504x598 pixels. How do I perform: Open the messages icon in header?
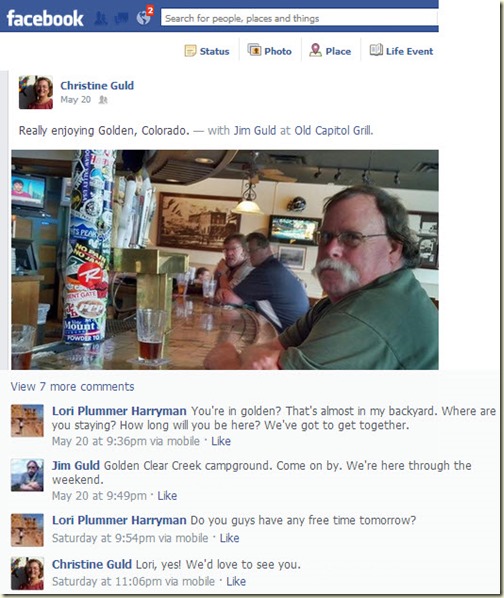[121, 18]
